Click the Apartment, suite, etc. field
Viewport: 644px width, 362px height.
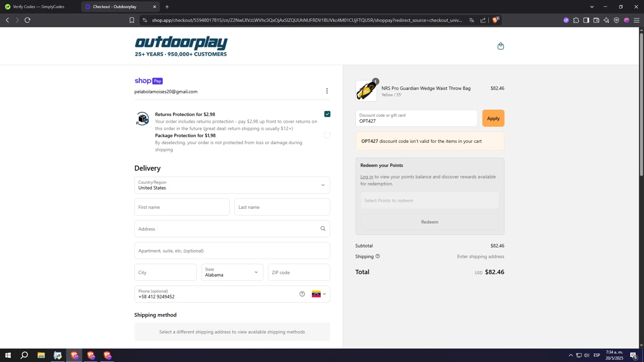click(x=232, y=250)
